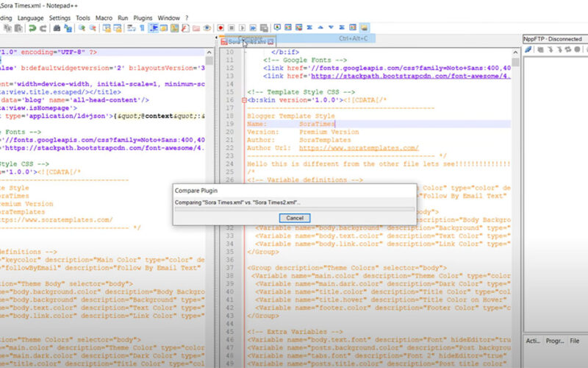Viewport: 588px width, 368px height.
Task: Click the right pane scrollbar up arrow
Action: pos(516,52)
